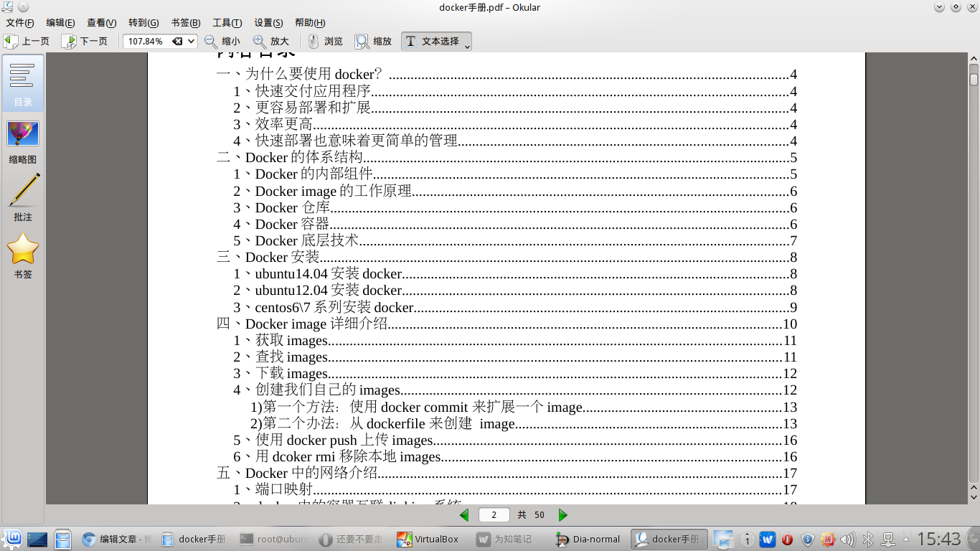
Task: Switch to 还要不要走 taskbar window
Action: point(353,539)
